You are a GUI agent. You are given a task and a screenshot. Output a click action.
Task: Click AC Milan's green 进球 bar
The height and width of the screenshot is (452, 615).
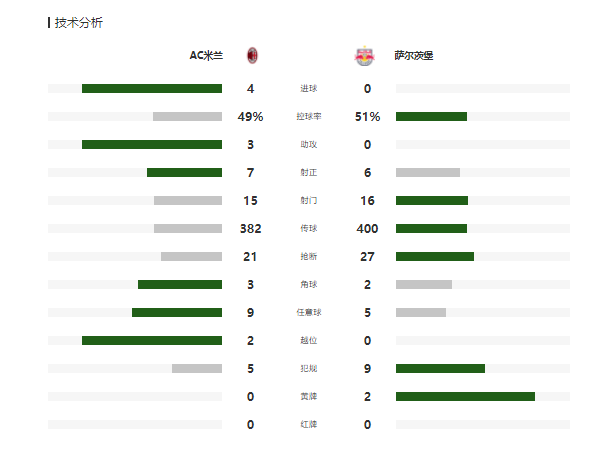coord(152,89)
